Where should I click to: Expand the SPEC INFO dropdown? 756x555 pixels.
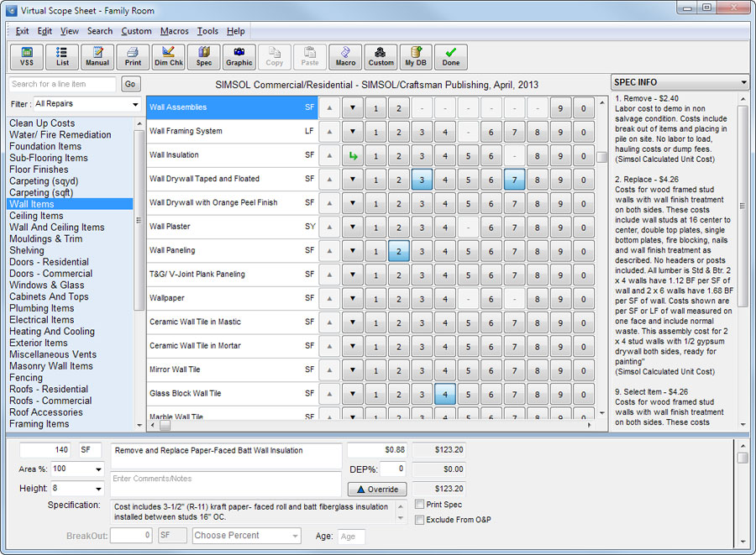click(743, 82)
